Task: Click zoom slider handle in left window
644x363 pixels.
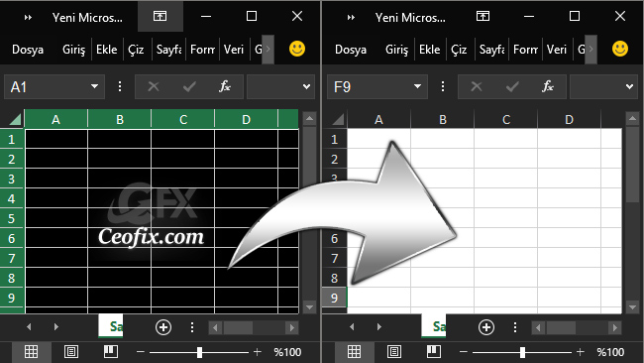Action: [199, 352]
